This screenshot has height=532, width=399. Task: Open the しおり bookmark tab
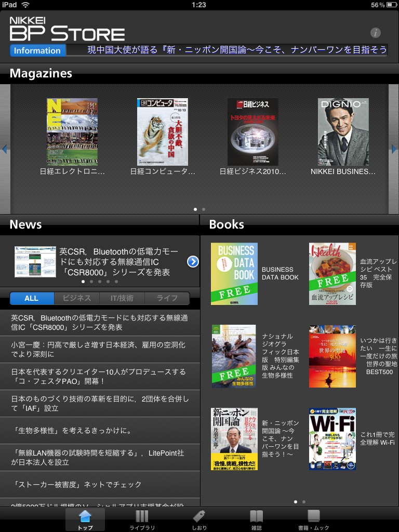click(x=199, y=520)
